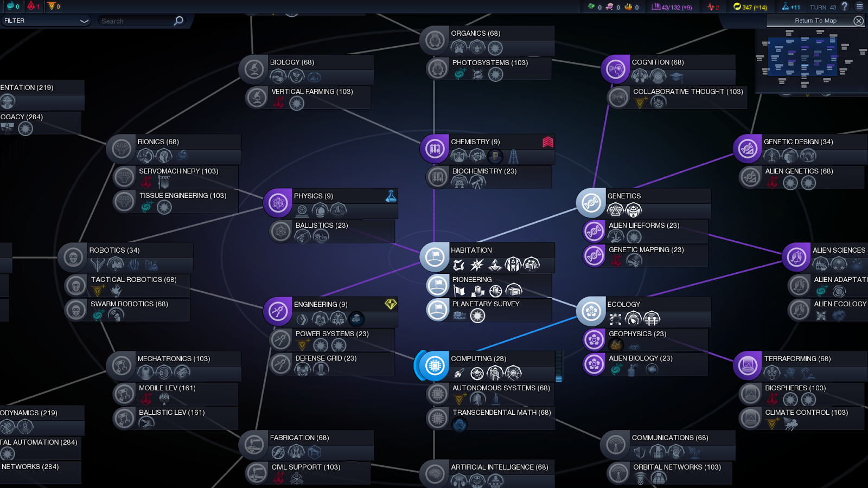Select the Planetary Survey leaf tech icon
This screenshot has height=488, width=868.
[438, 310]
